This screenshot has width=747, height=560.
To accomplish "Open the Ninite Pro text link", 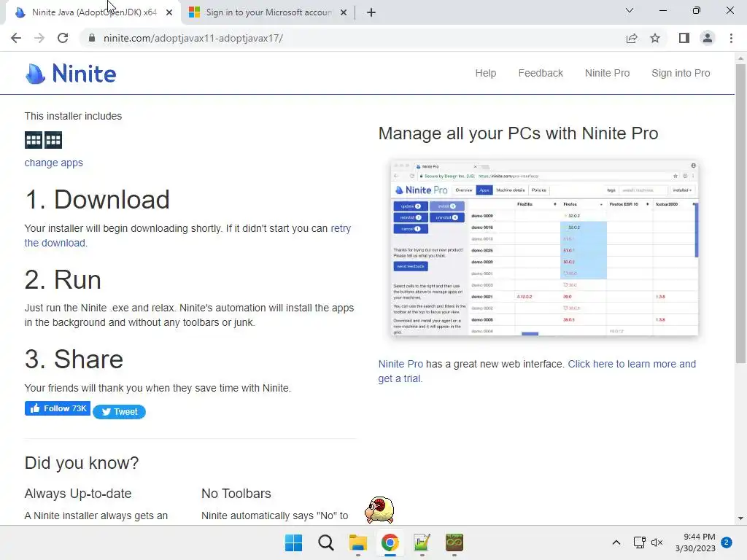I will click(400, 365).
